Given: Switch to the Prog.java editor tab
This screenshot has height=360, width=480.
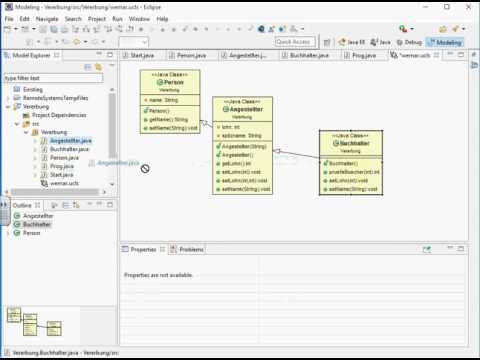Looking at the screenshot, I should click(x=360, y=55).
